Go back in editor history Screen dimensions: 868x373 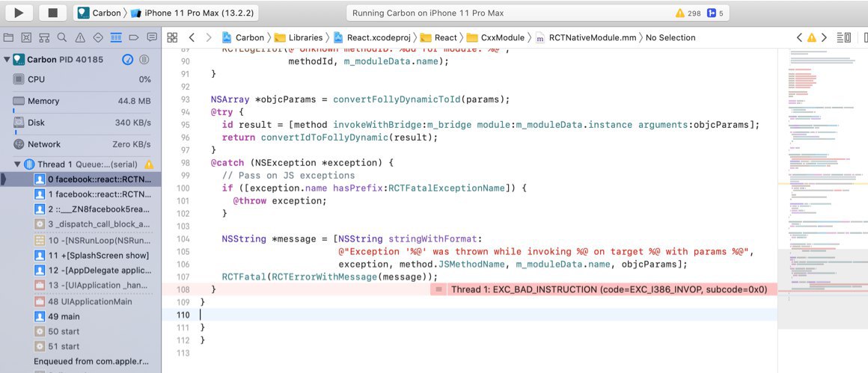tap(192, 37)
